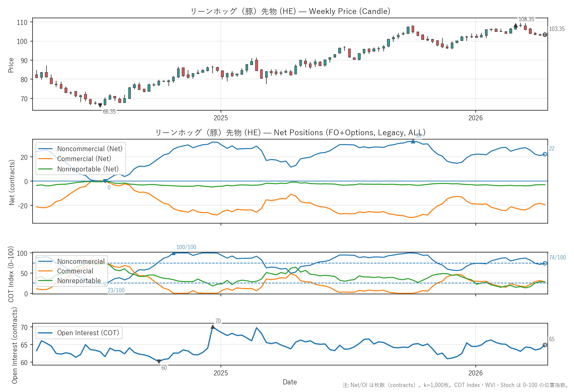Screen dimensions: 574x392
Task: Click the 66.35 price low triangle marker
Action: [100, 105]
